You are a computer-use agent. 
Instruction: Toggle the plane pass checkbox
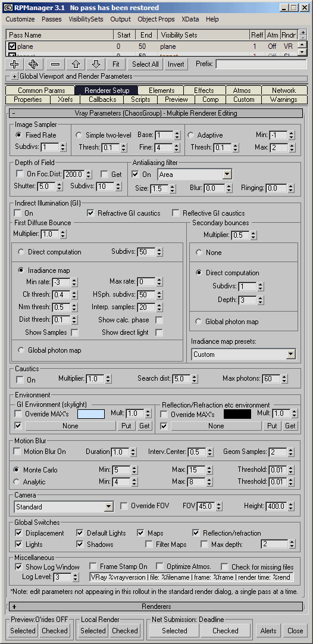point(12,46)
